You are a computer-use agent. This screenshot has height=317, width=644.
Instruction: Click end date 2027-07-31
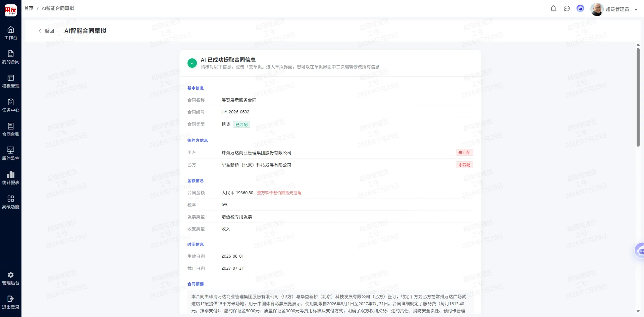232,268
